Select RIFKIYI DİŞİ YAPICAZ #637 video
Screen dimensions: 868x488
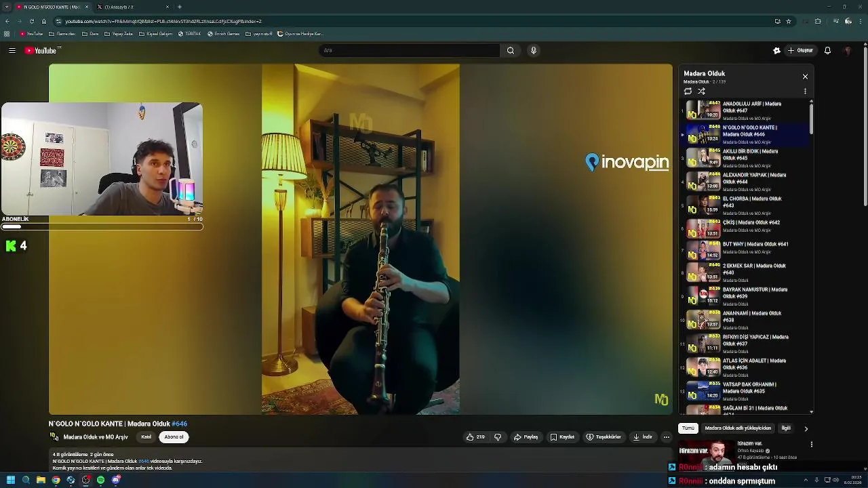coord(745,344)
